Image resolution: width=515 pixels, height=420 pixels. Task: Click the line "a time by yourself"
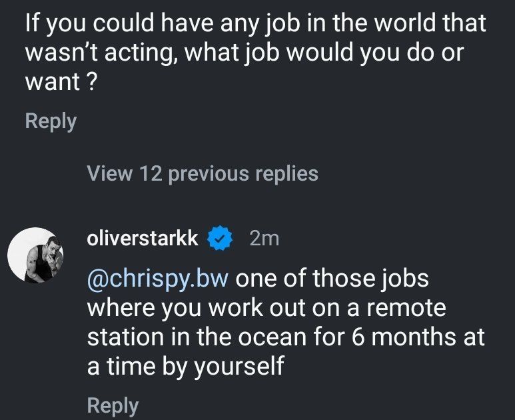(185, 367)
